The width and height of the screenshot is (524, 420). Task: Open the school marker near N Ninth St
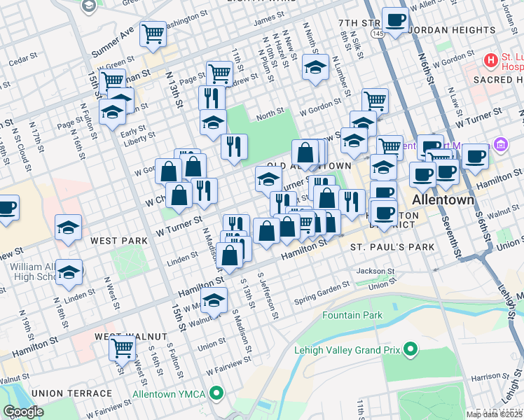tap(315, 67)
